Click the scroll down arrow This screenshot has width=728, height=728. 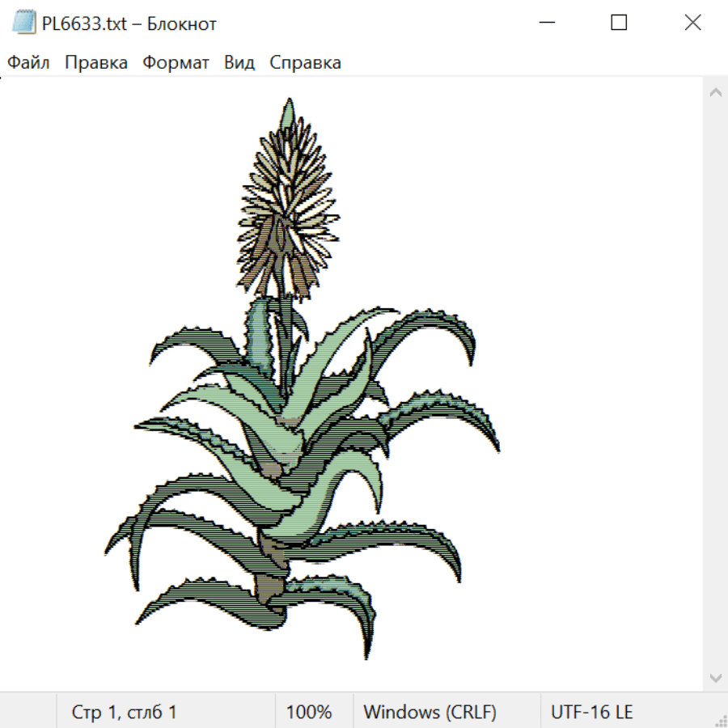[x=716, y=679]
